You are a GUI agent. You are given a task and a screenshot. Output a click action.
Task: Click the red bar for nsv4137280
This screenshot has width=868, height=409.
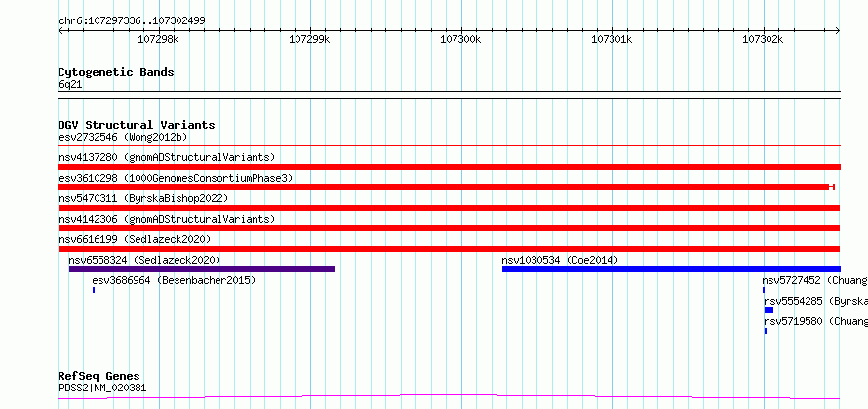point(449,167)
